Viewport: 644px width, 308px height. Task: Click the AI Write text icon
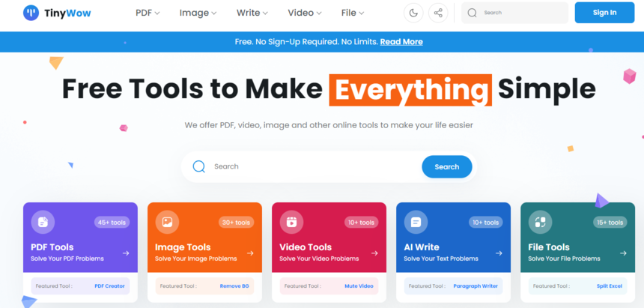pos(416,222)
